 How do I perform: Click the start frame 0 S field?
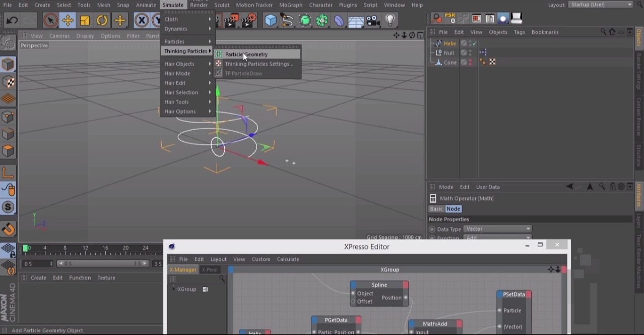(38, 263)
